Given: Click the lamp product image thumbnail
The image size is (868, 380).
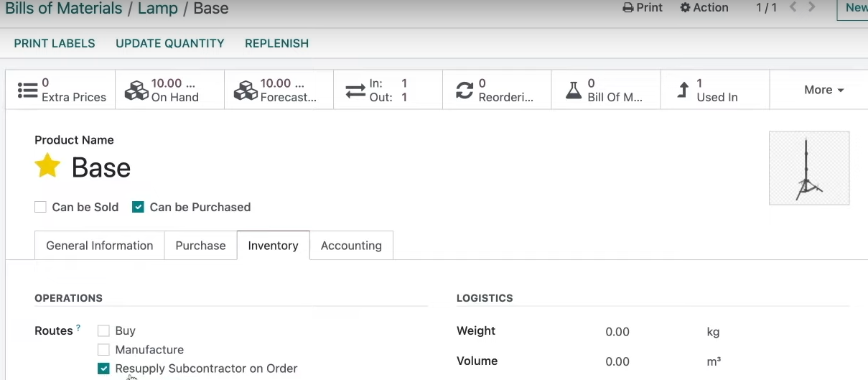Looking at the screenshot, I should pos(809,168).
